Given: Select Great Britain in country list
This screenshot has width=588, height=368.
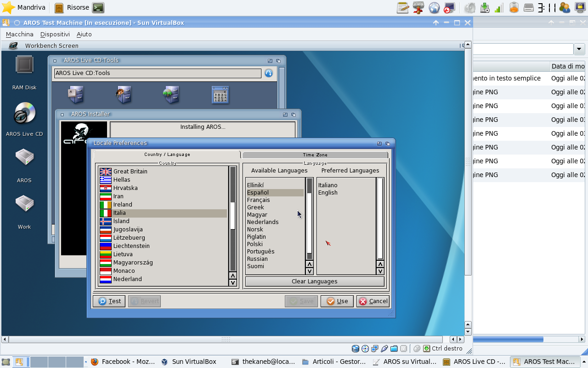Looking at the screenshot, I should (163, 172).
